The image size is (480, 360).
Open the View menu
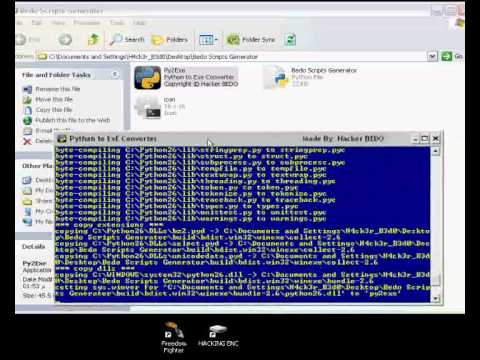point(58,23)
